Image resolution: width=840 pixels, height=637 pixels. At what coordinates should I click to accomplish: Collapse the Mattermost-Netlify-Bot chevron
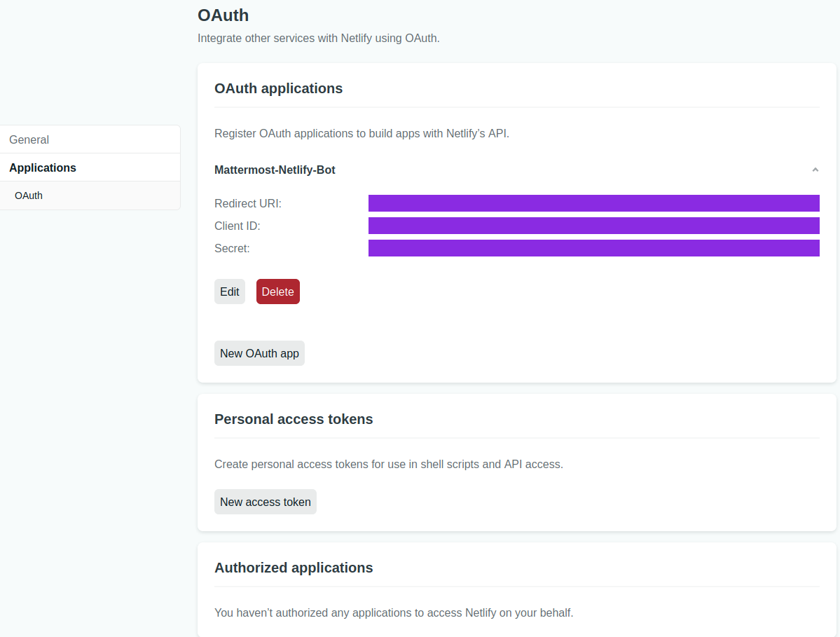pos(815,170)
